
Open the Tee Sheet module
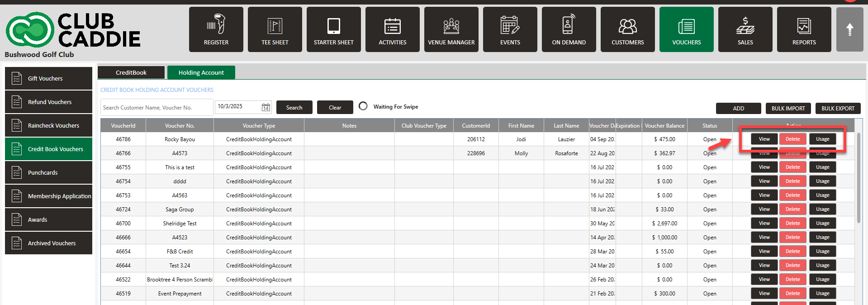click(275, 29)
